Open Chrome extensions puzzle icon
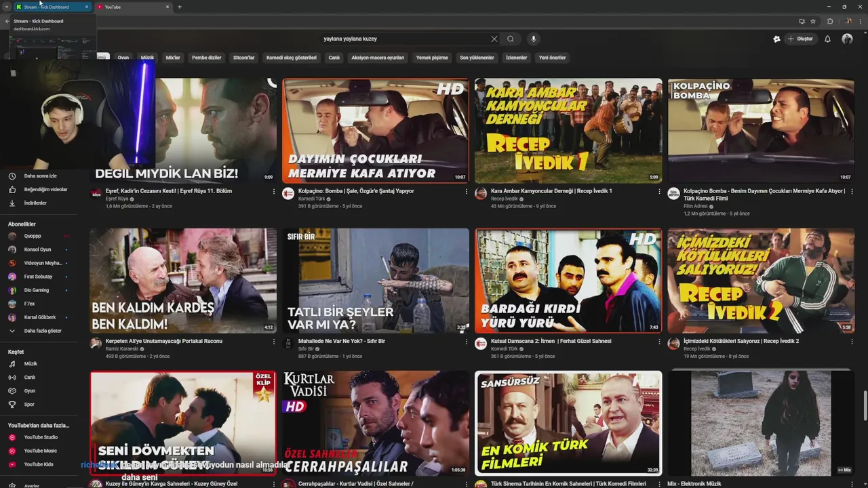 (830, 21)
